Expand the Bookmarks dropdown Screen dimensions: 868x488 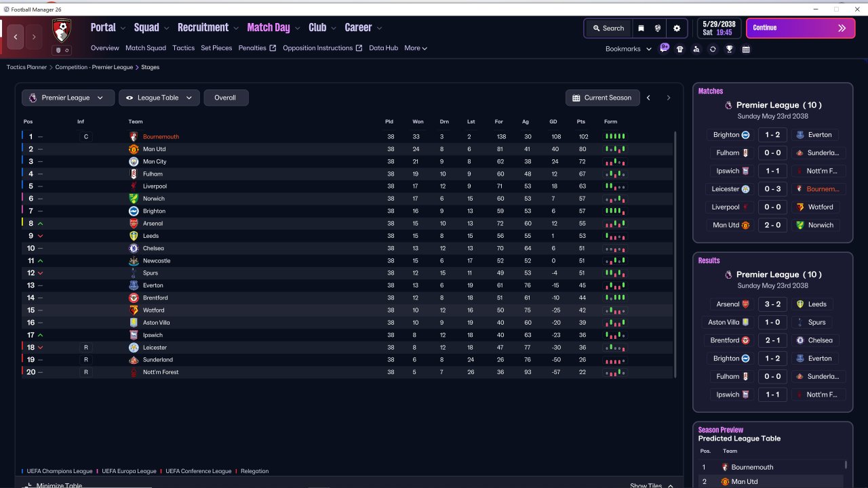(x=629, y=49)
